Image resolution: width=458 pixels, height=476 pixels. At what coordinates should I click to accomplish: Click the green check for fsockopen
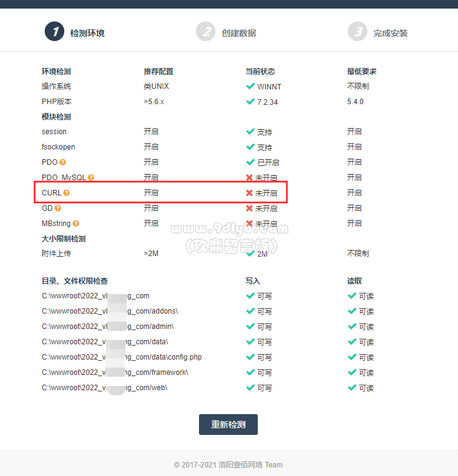coord(250,147)
